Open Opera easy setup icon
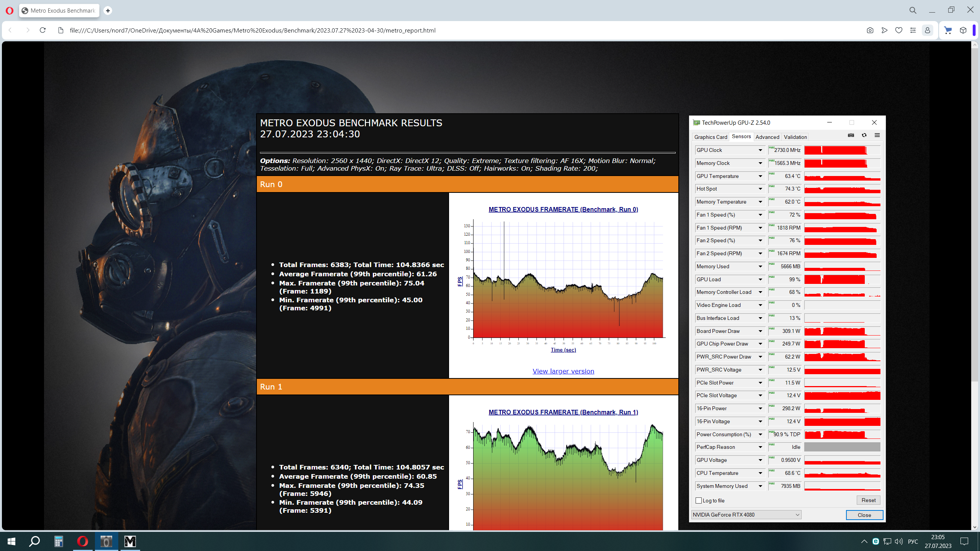 [x=913, y=30]
